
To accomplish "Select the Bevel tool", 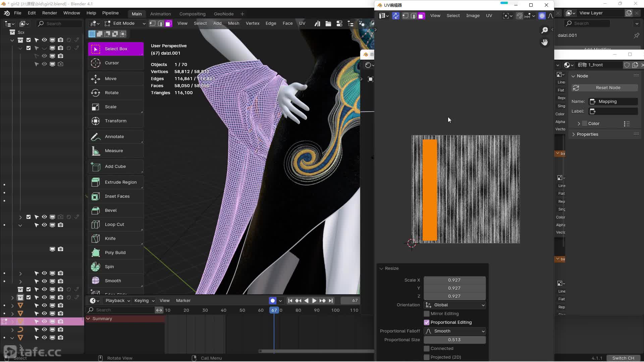I will [x=115, y=210].
